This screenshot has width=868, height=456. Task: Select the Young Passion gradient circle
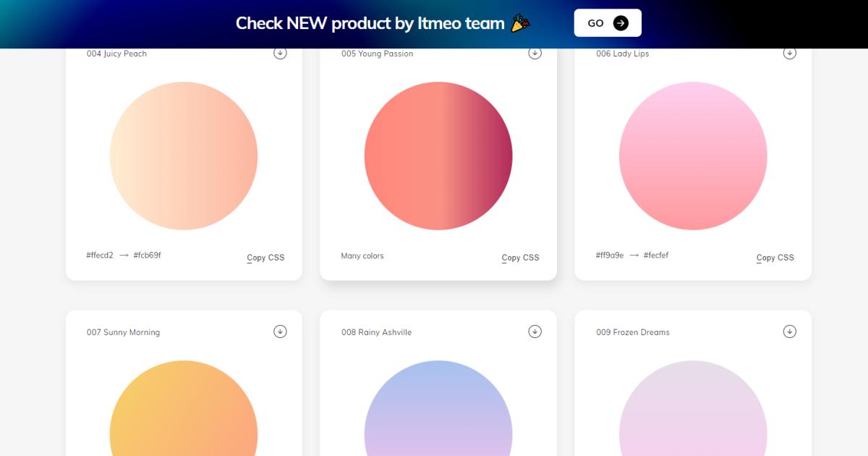438,156
